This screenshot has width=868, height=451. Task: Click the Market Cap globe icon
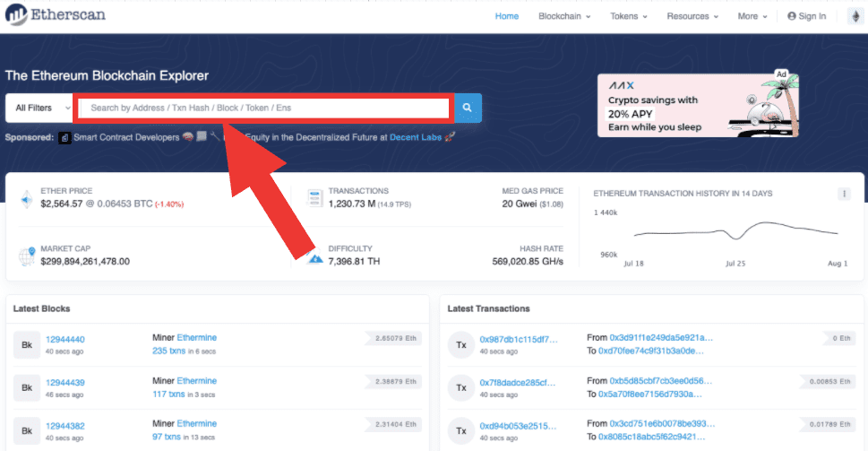(27, 256)
